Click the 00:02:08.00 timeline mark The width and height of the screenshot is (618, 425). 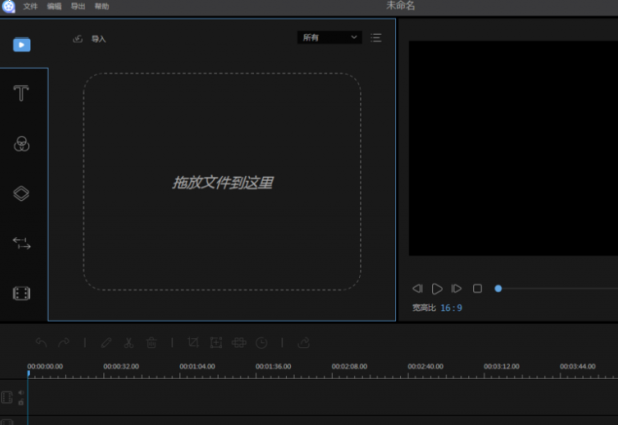(349, 366)
